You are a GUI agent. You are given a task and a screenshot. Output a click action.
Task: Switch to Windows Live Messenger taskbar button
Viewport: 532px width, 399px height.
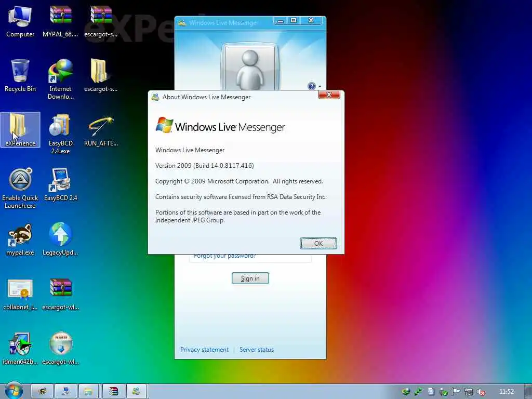click(x=137, y=392)
